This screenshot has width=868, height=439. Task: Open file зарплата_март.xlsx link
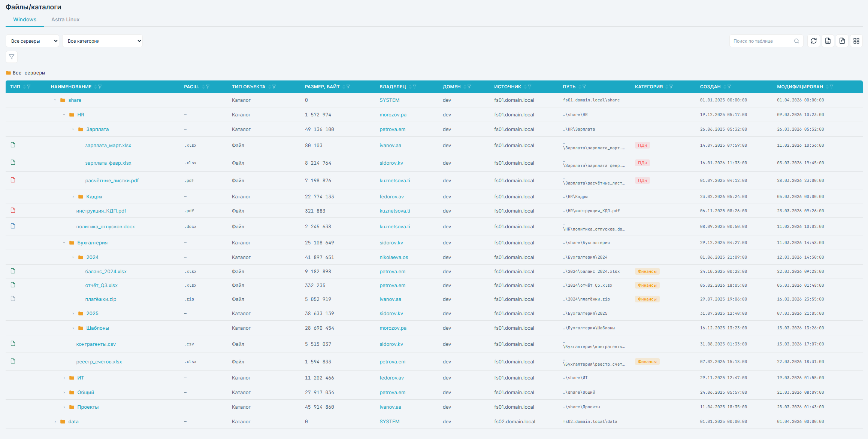[x=108, y=145]
